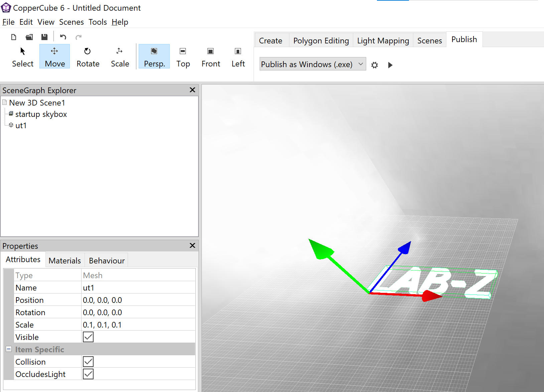Screen dimensions: 544x392
Task: Open the Materials tab
Action: pos(65,261)
